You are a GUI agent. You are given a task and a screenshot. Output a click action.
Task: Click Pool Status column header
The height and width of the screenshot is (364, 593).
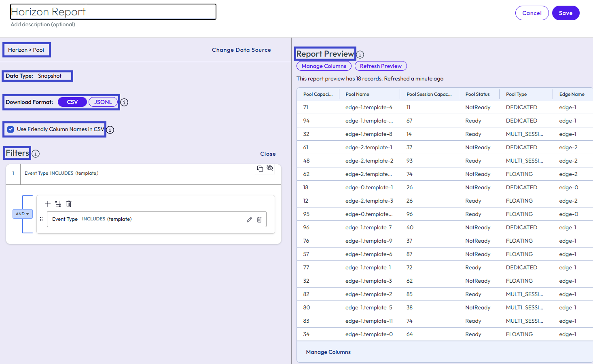[x=477, y=94]
